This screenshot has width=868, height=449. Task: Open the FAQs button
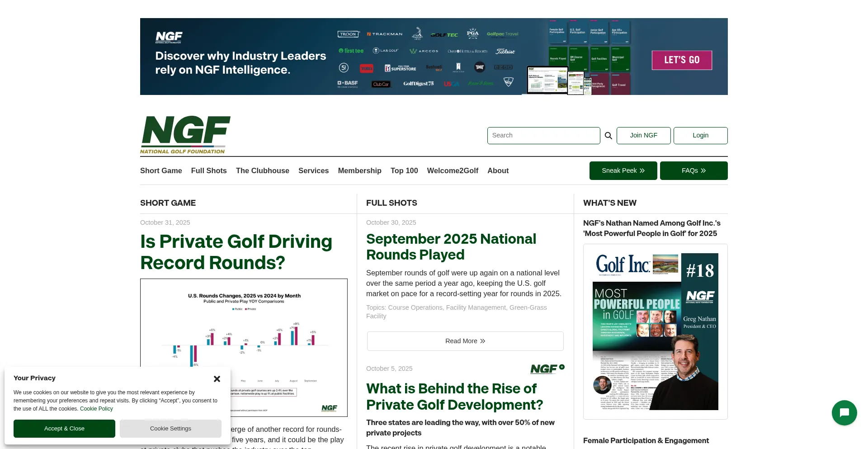coord(693,171)
